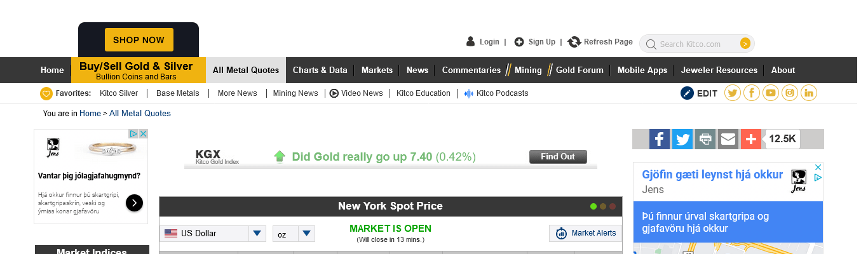Open Kitco's Instagram profile icon
This screenshot has height=254, width=868.
pos(790,93)
